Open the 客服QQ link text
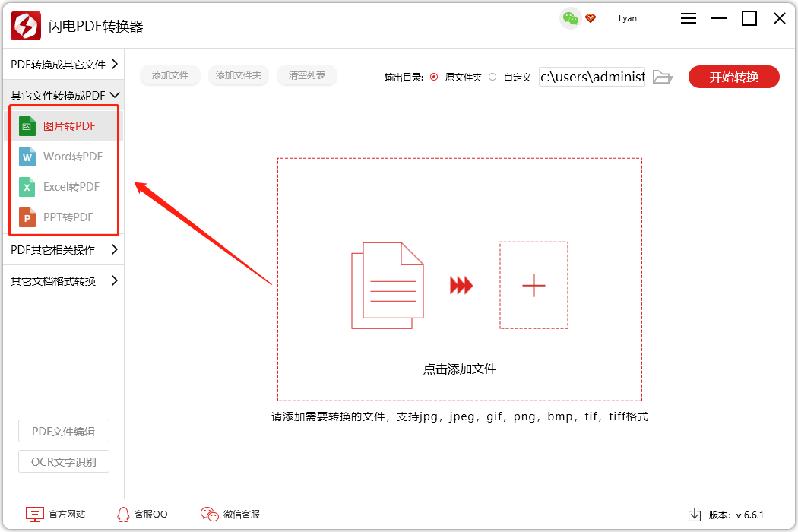The height and width of the screenshot is (532, 798). tap(151, 515)
